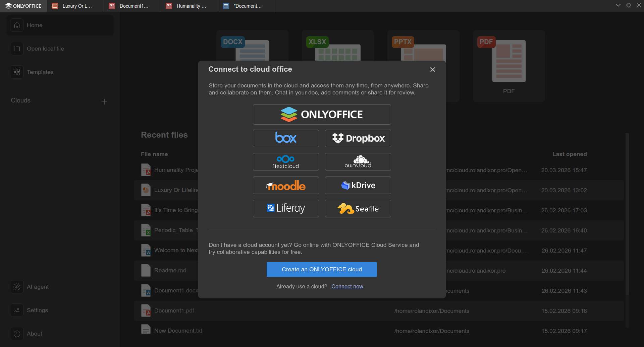
Task: Open the About page
Action: pos(34,334)
